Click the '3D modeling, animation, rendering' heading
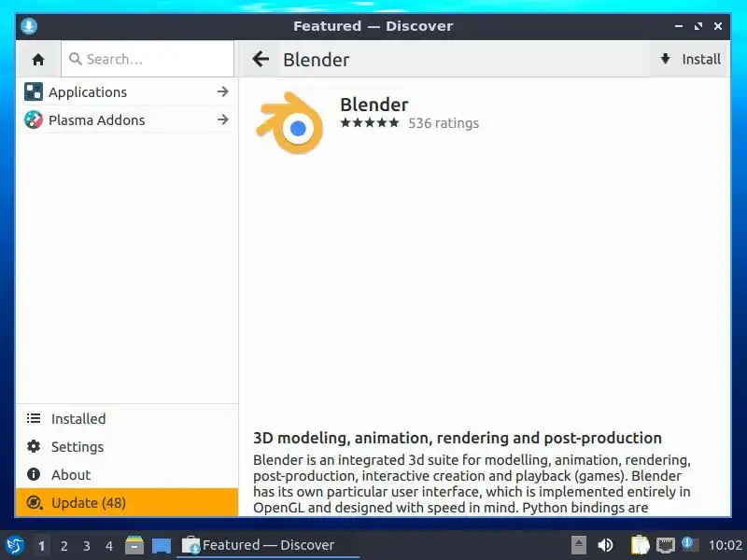The height and width of the screenshot is (560, 747). (458, 438)
